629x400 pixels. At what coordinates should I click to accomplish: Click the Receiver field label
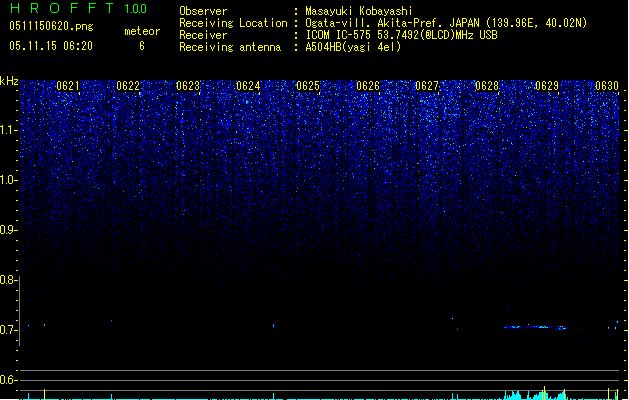click(x=203, y=35)
